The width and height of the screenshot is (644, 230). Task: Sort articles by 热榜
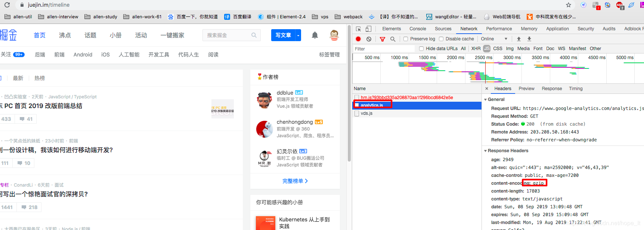(40, 78)
